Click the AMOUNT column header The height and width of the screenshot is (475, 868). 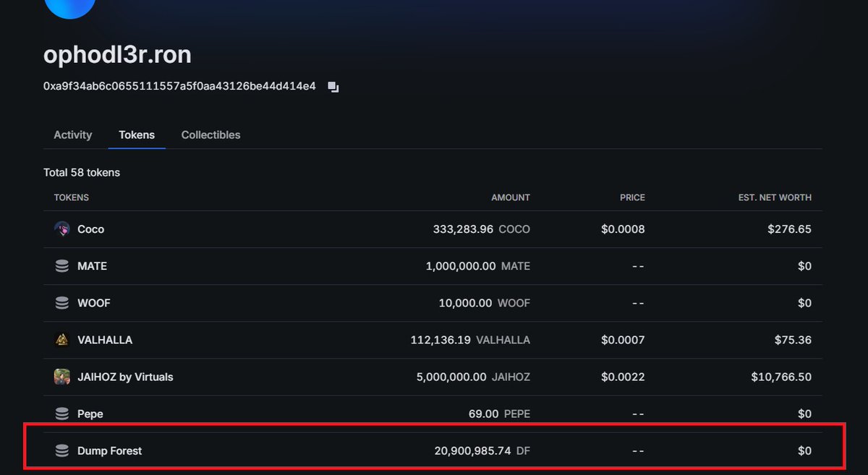pyautogui.click(x=511, y=197)
